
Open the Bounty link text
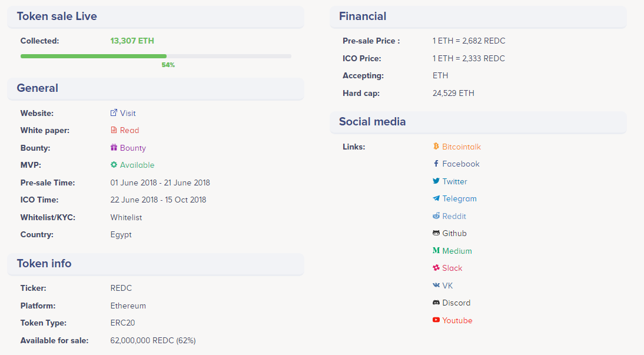click(132, 148)
